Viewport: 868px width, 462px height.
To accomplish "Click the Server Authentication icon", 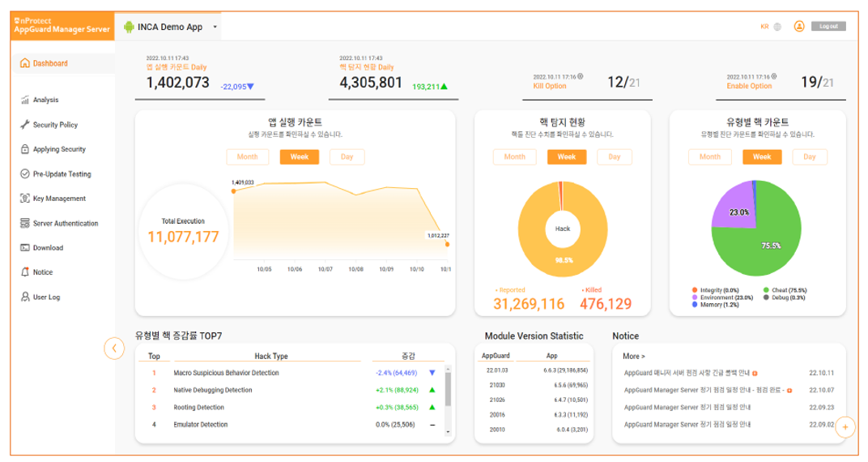I will point(25,223).
